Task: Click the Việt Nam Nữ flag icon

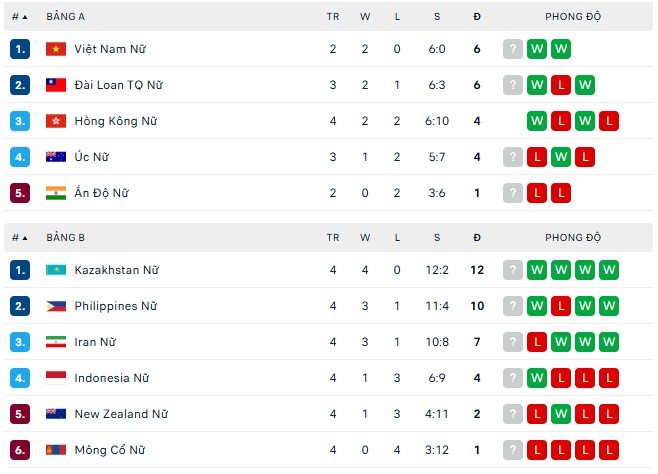Action: tap(56, 49)
